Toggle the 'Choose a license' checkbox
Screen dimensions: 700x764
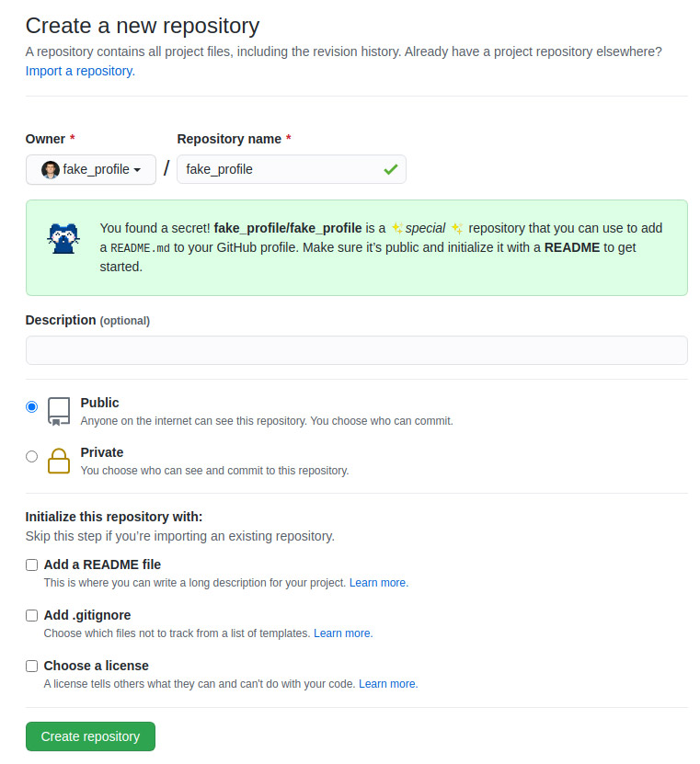click(x=31, y=666)
